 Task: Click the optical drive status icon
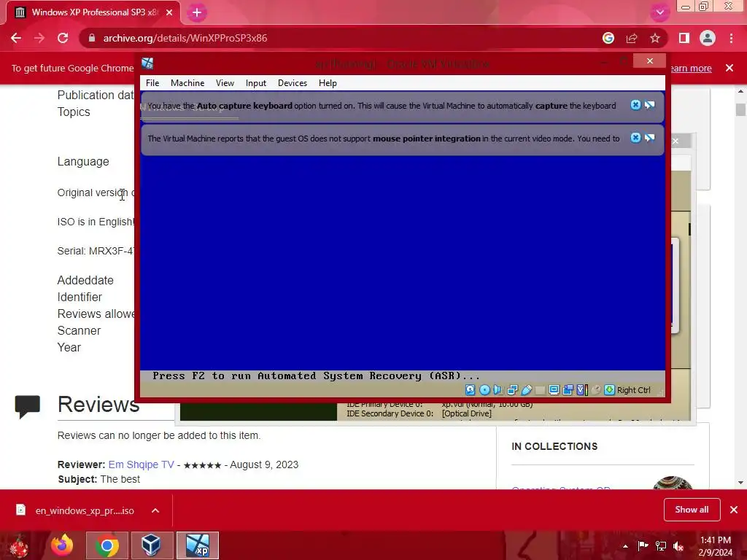484,390
